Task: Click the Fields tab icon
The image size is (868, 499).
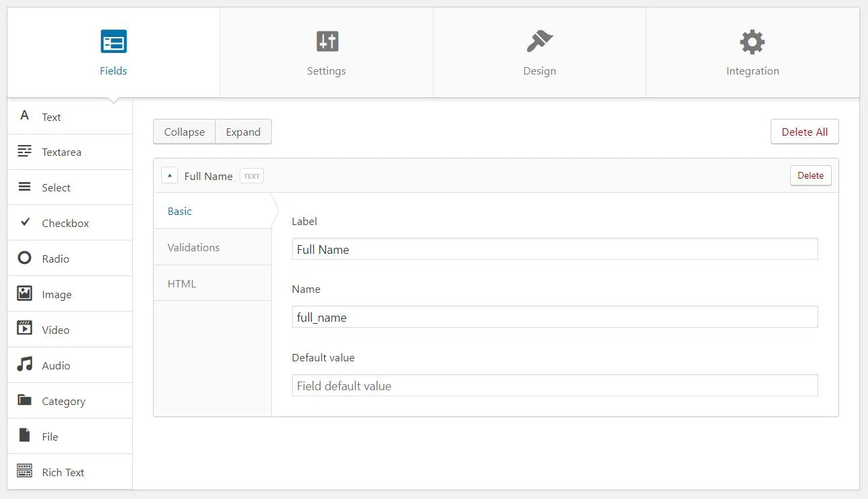Action: coord(113,42)
